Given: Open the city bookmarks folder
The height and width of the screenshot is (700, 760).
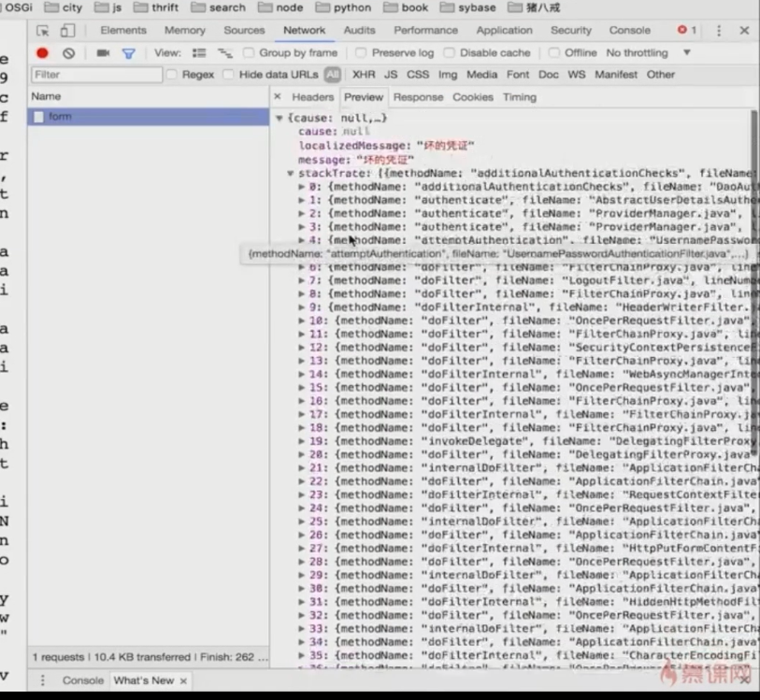Looking at the screenshot, I should pos(63,7).
